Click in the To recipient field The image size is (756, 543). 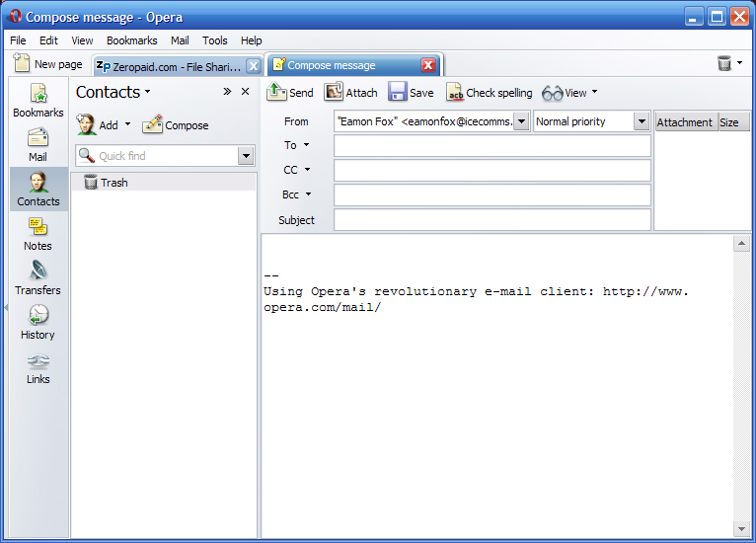coord(492,146)
